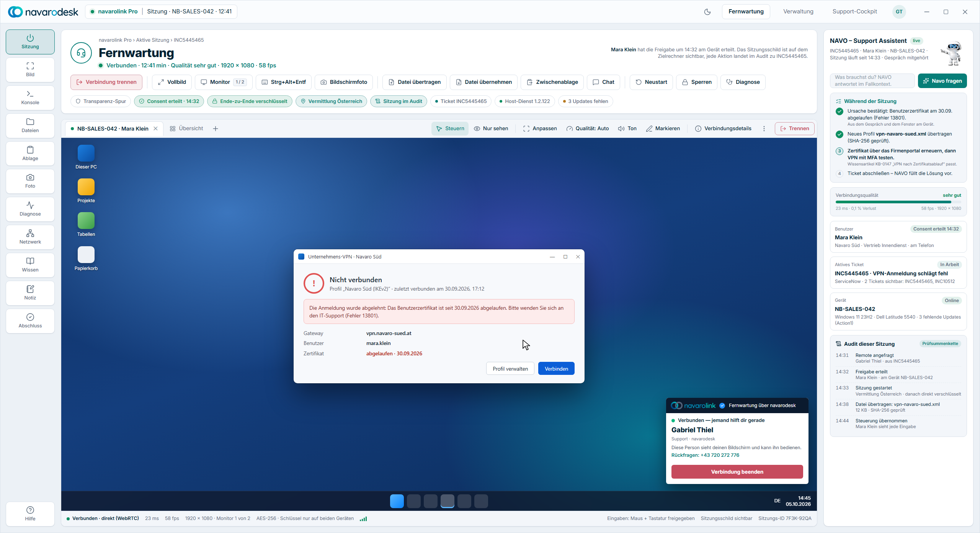980x533 pixels.
Task: Toggle the Transparenz-Spur chip
Action: tap(101, 101)
